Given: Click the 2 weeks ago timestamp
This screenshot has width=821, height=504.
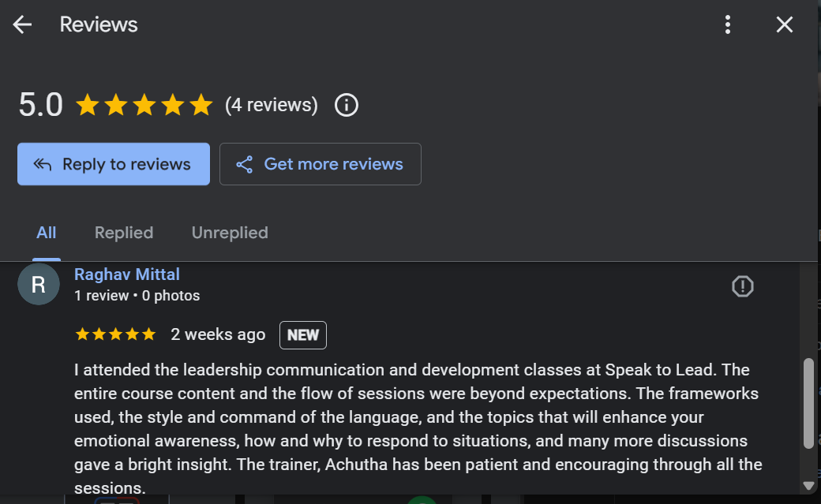Looking at the screenshot, I should click(218, 334).
